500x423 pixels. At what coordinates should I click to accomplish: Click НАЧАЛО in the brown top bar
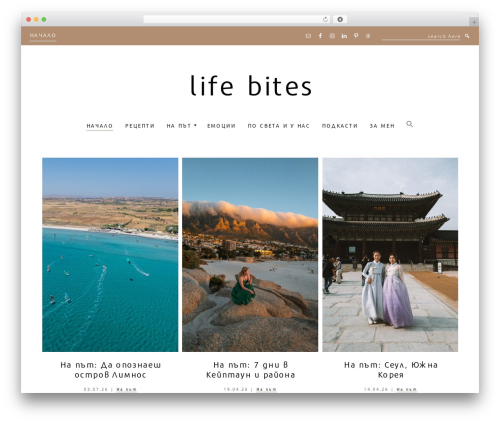tap(43, 35)
